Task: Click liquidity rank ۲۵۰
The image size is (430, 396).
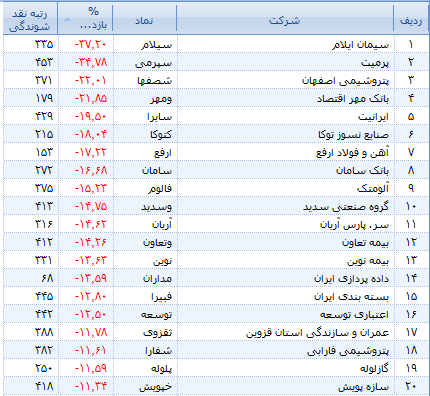Action: click(x=44, y=368)
